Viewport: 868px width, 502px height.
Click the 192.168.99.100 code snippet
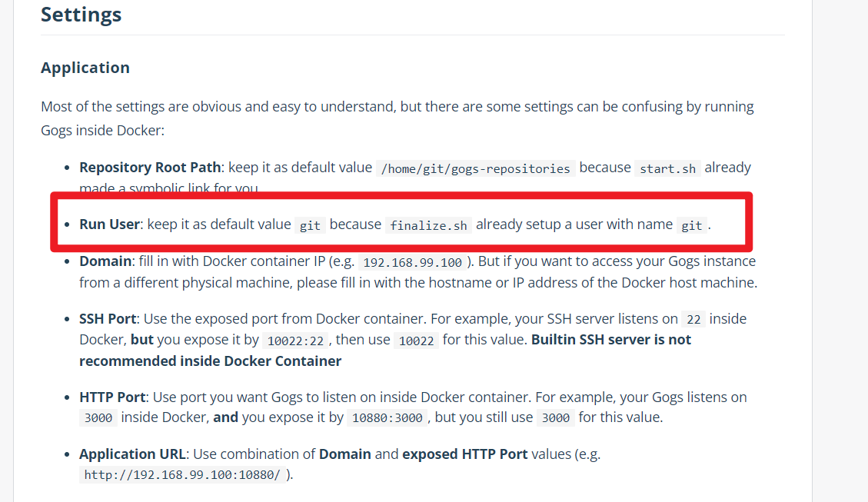(412, 262)
